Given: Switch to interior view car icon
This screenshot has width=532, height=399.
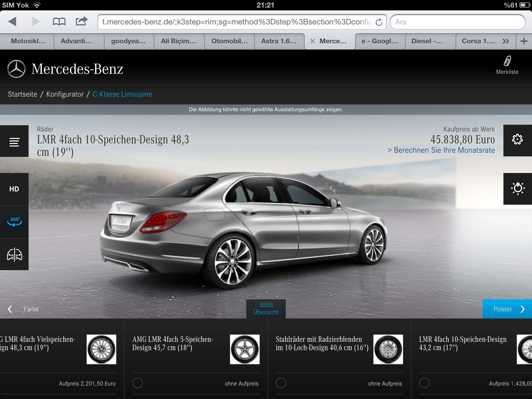Looking at the screenshot, I should pos(14,254).
